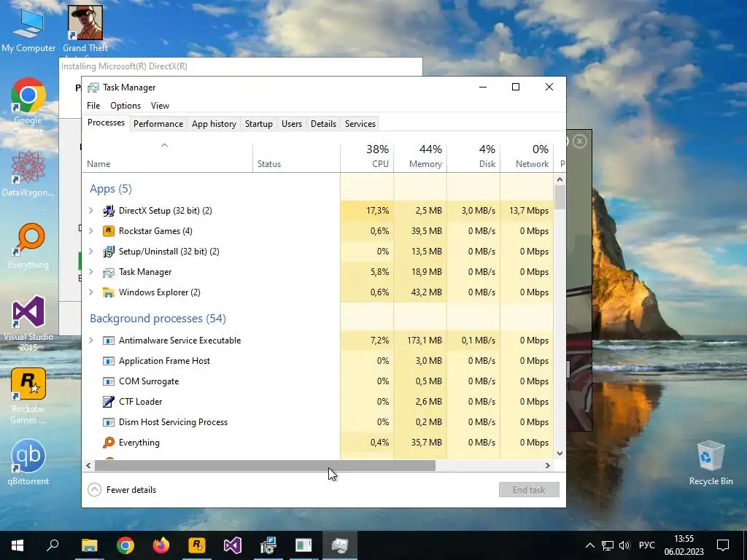This screenshot has width=747, height=560.
Task: Click the Setup/Uninstall process icon
Action: point(109,252)
